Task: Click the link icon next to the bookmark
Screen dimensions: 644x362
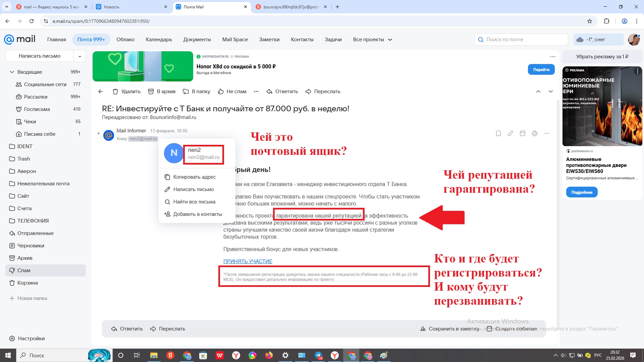Action: (x=511, y=133)
